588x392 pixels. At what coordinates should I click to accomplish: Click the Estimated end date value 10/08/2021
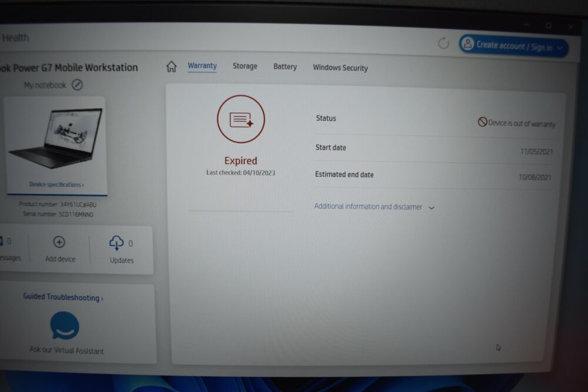(x=534, y=177)
